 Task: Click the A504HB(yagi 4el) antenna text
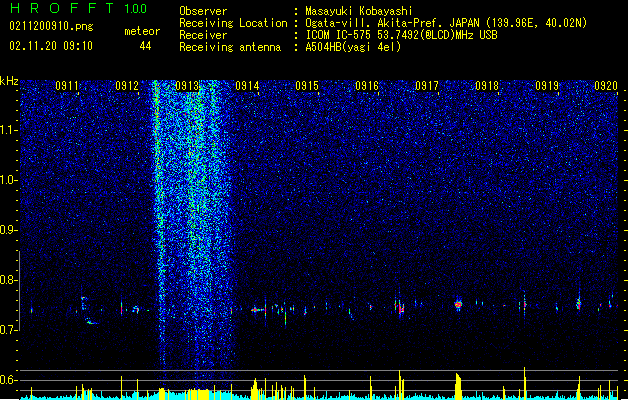point(353,47)
